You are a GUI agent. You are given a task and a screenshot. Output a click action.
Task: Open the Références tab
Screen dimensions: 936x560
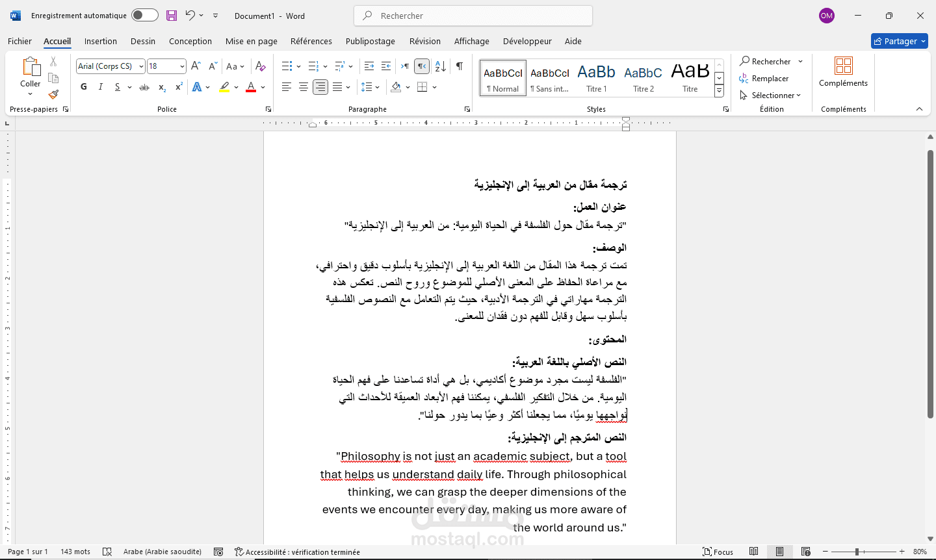(311, 41)
